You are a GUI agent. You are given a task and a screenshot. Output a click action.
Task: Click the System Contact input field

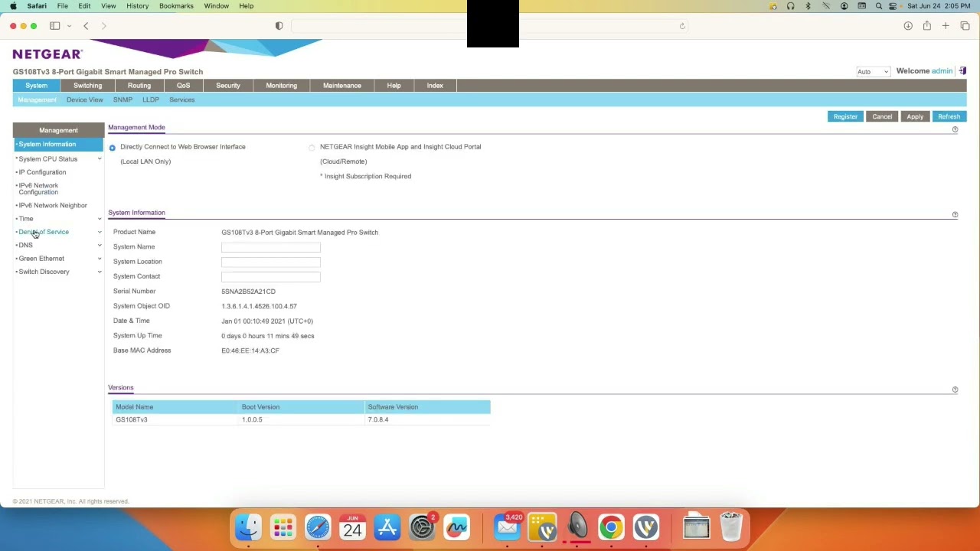(x=271, y=276)
